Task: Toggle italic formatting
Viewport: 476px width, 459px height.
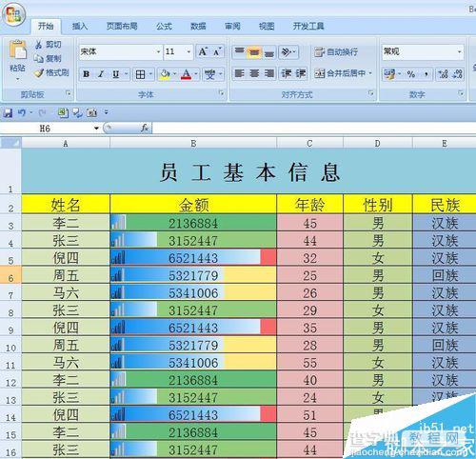Action: click(101, 74)
